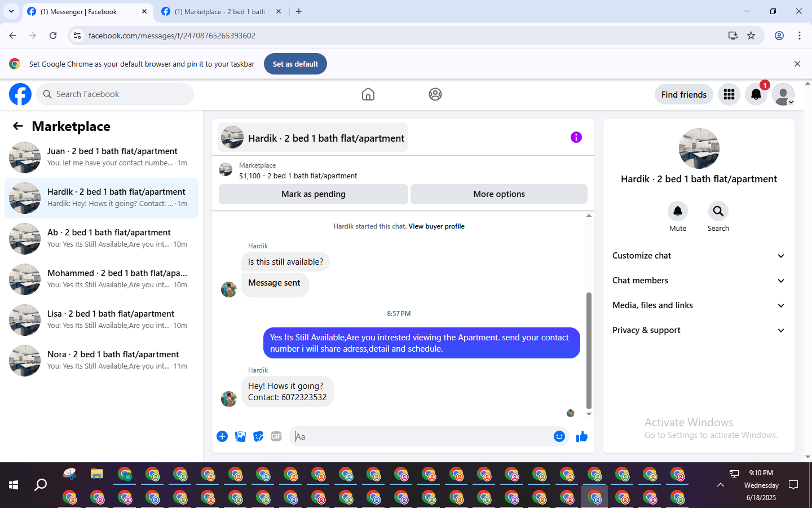Open Ab's conversation in chat list

101,238
